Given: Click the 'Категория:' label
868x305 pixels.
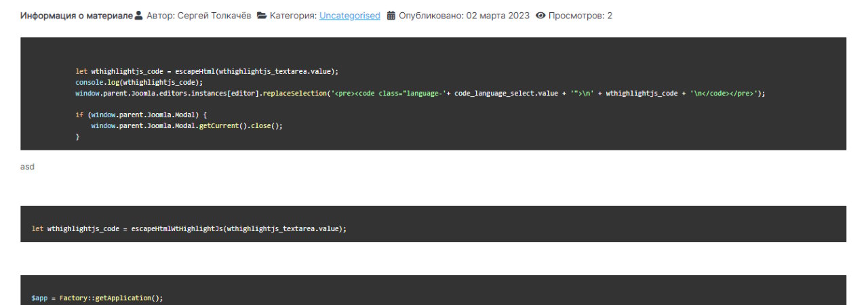Looking at the screenshot, I should (293, 16).
